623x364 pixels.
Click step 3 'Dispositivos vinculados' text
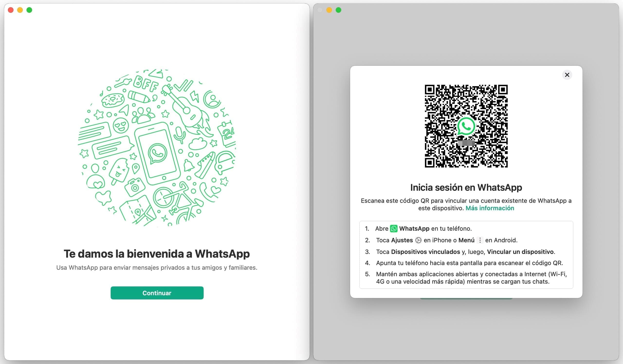coord(425,252)
